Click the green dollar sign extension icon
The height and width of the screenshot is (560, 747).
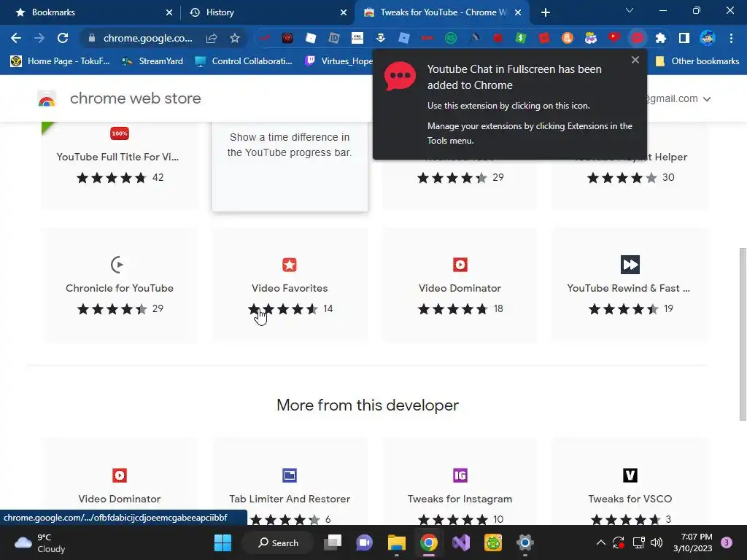(x=521, y=38)
